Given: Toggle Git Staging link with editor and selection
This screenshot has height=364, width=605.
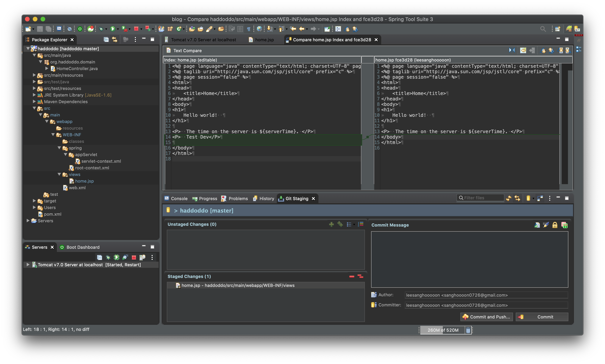Looking at the screenshot, I should pyautogui.click(x=517, y=198).
